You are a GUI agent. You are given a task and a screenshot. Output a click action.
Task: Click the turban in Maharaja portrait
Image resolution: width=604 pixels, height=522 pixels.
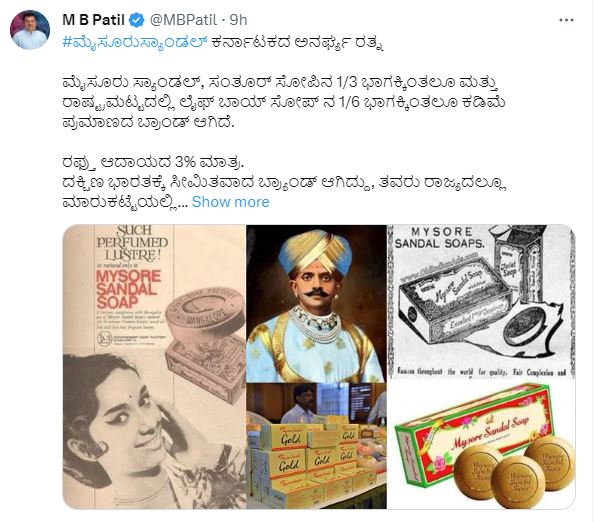click(315, 250)
